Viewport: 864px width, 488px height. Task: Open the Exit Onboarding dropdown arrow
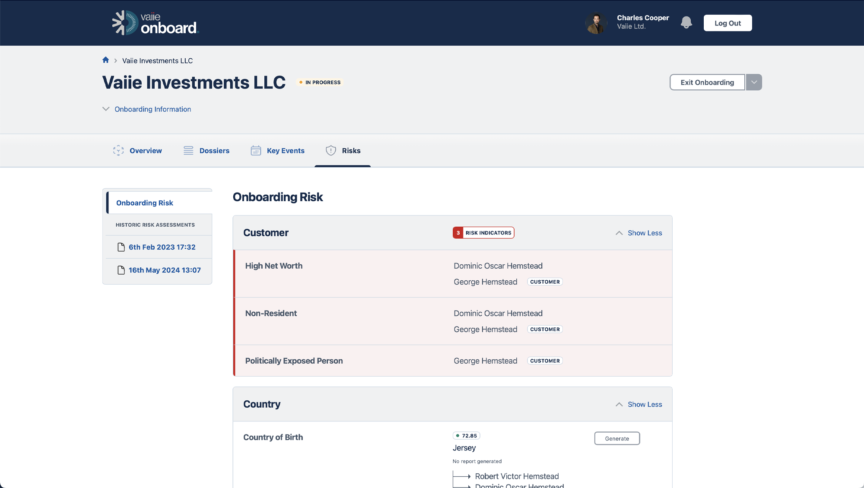point(754,82)
